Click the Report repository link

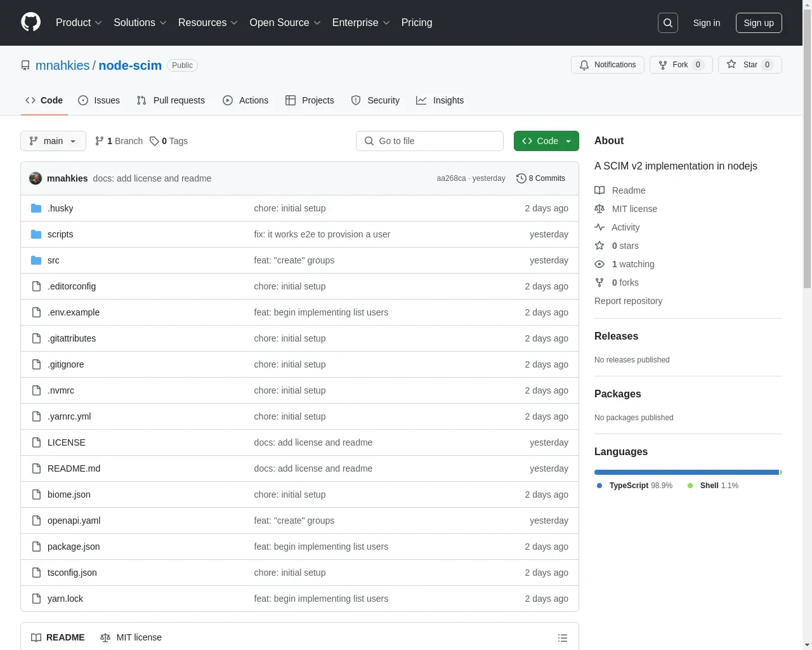pos(628,301)
